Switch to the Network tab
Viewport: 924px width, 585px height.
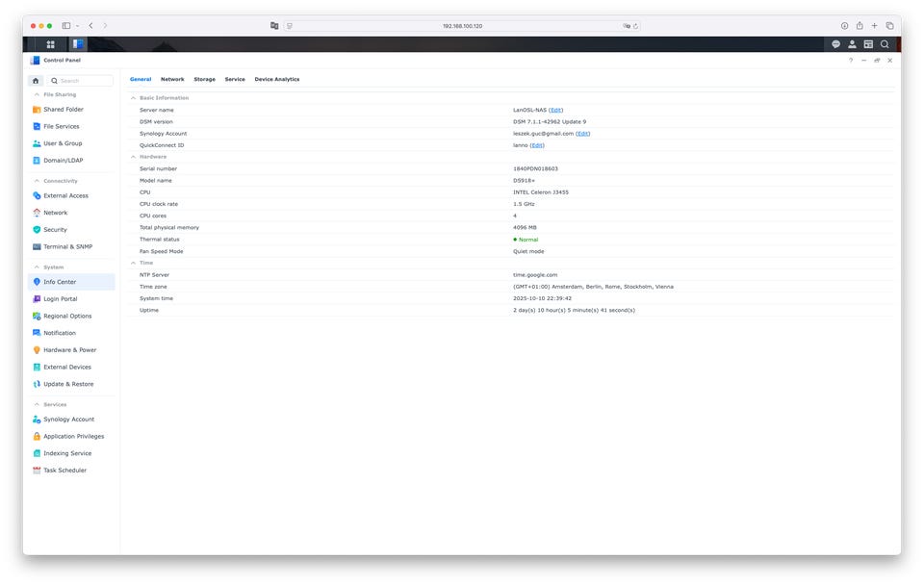(x=172, y=80)
